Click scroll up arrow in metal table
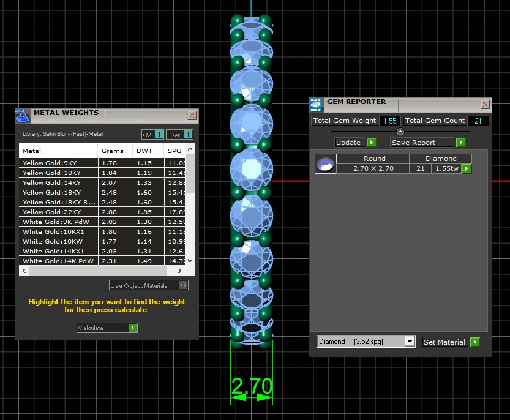Image resolution: width=510 pixels, height=420 pixels. pos(190,149)
